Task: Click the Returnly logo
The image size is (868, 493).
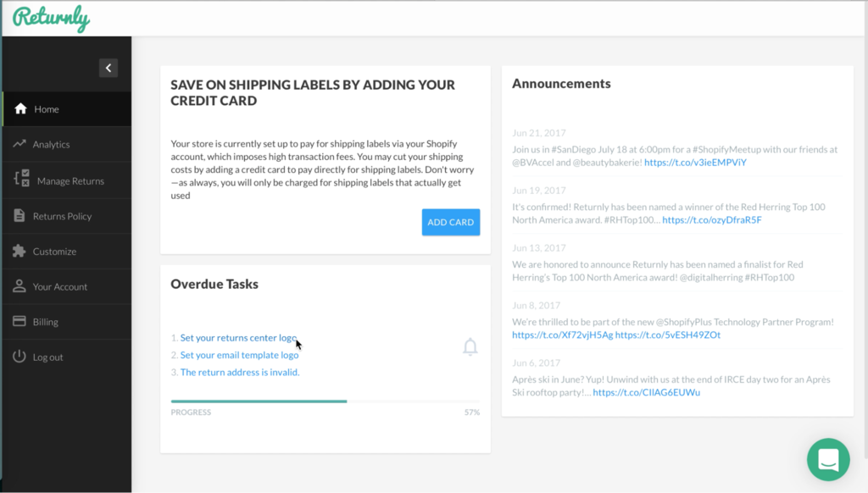Action: coord(52,19)
